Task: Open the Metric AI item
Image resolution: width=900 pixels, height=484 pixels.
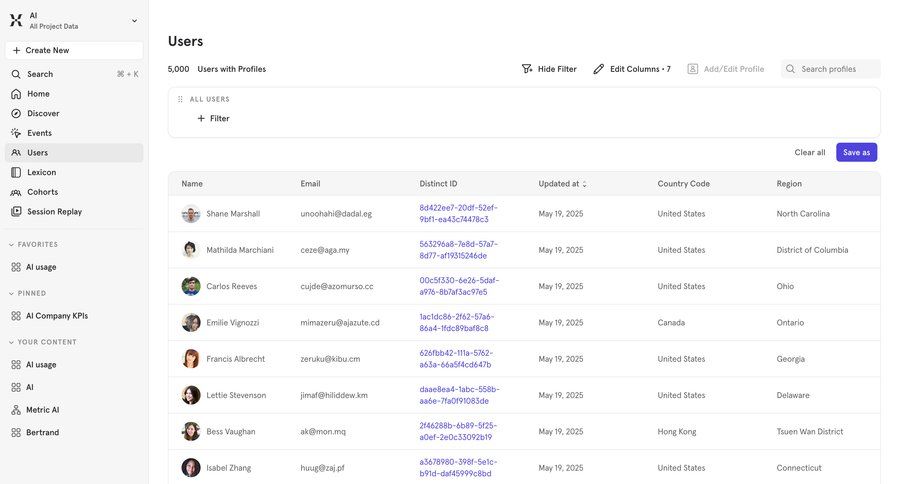Action: (42, 410)
